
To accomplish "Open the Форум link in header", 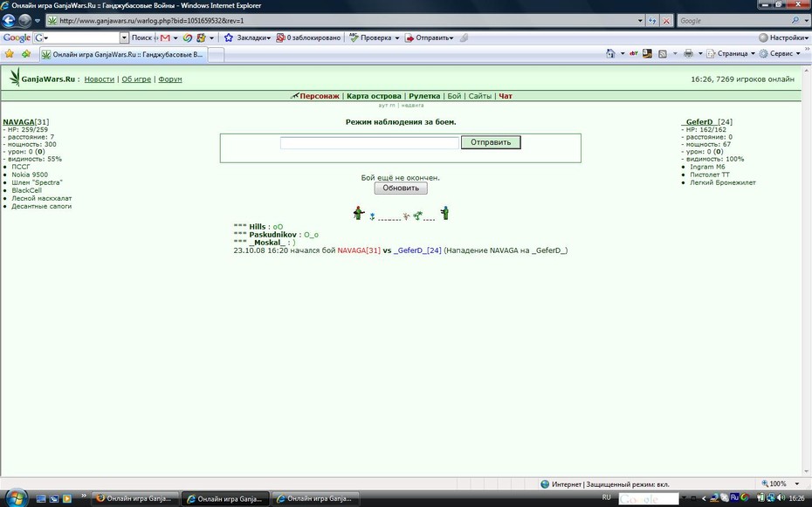I will pos(170,79).
